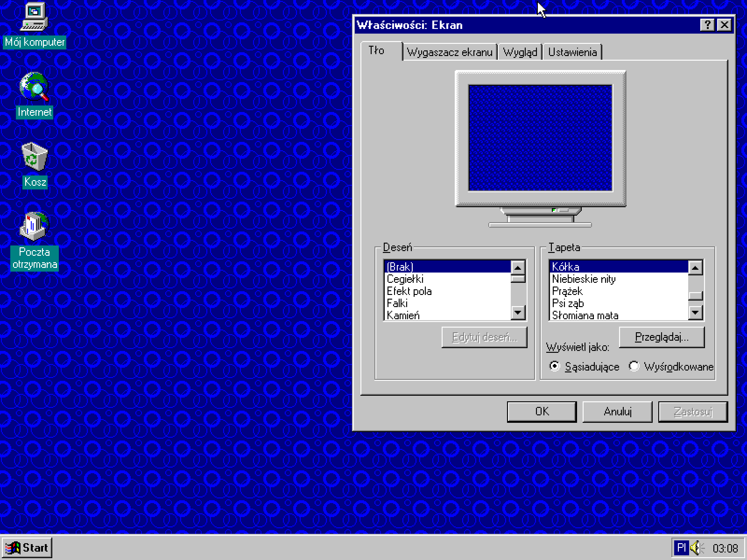Open the Ustawienia tab

pyautogui.click(x=572, y=52)
